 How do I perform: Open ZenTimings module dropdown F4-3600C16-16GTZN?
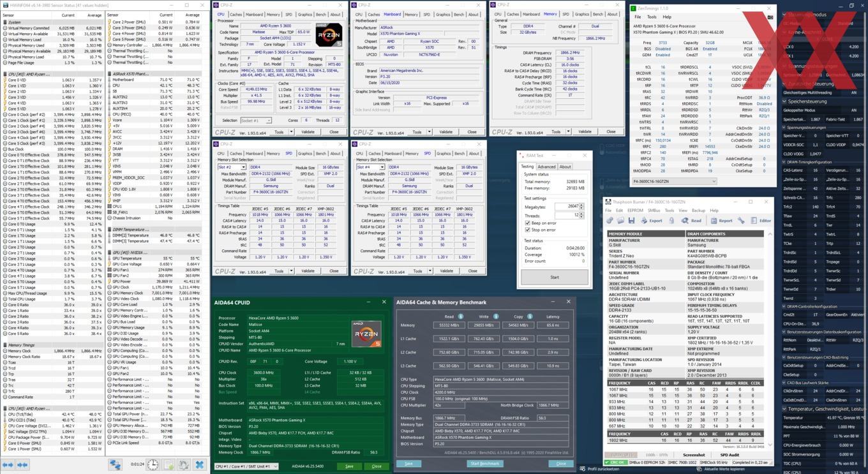[x=674, y=181]
